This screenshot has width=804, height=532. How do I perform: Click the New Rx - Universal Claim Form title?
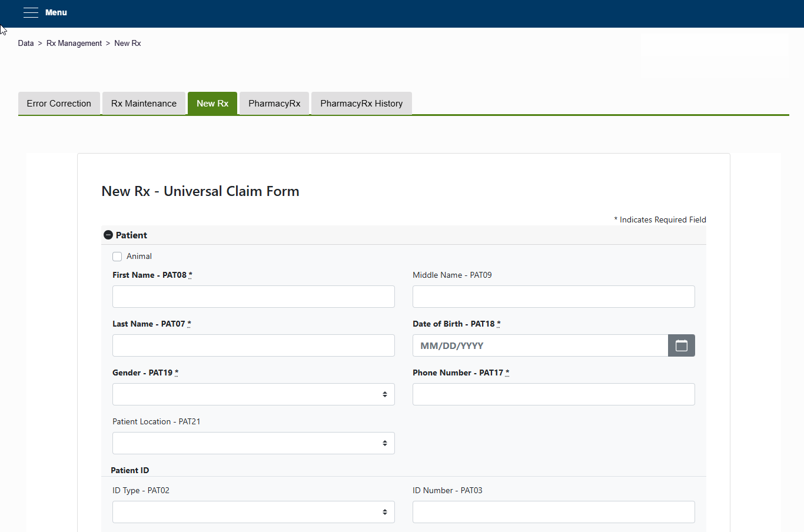click(200, 191)
